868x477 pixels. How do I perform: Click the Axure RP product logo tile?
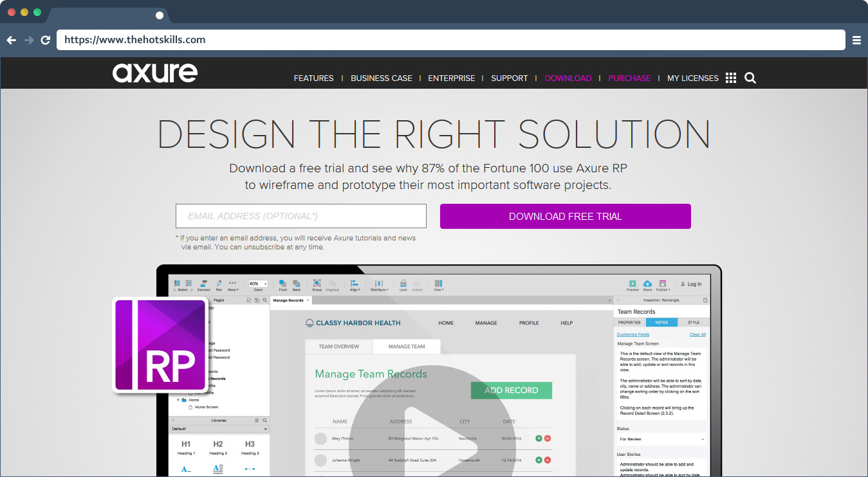click(162, 344)
